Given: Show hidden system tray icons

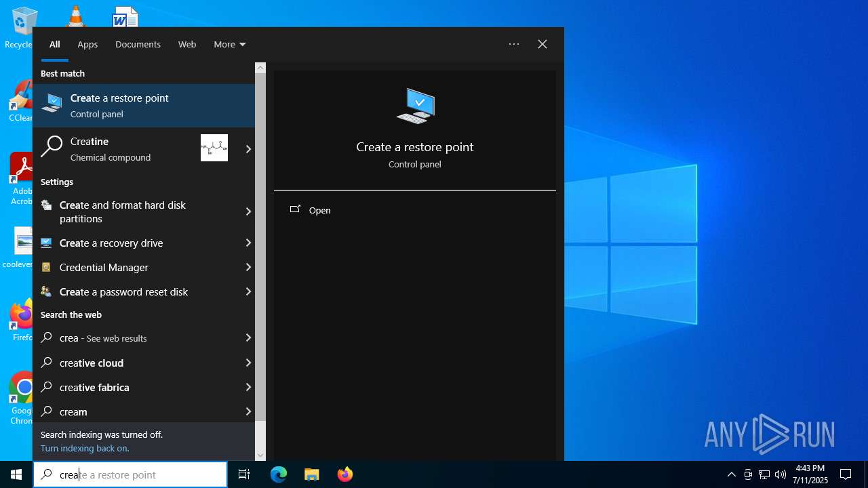Looking at the screenshot, I should click(x=731, y=474).
